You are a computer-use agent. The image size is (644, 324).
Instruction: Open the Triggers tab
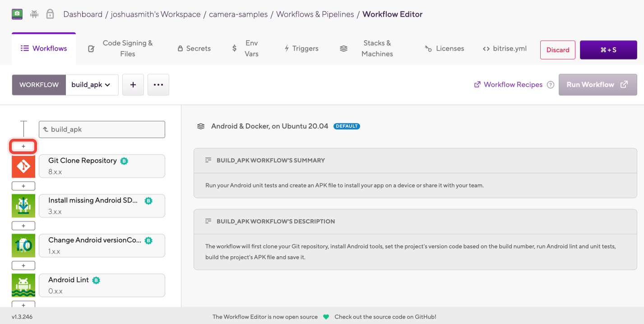(x=301, y=48)
